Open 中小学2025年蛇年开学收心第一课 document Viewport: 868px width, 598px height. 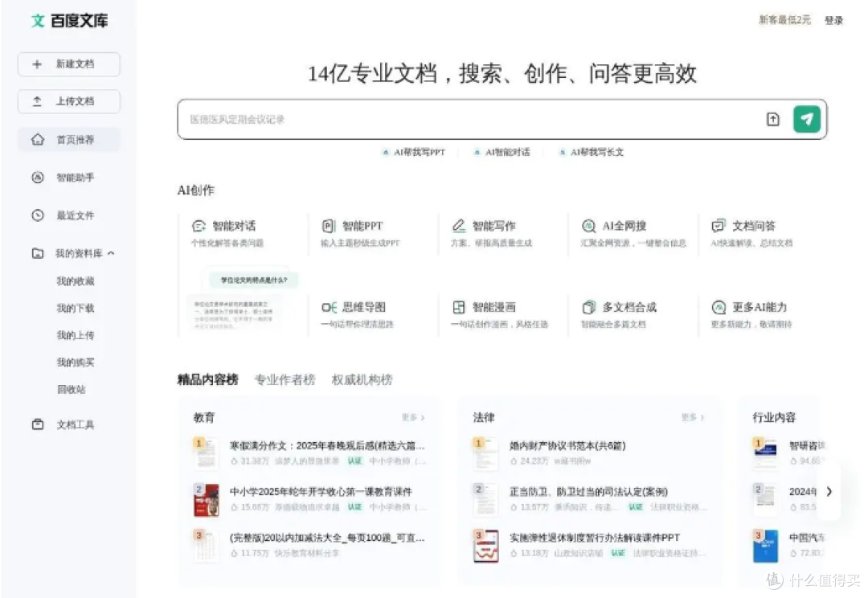(x=321, y=492)
